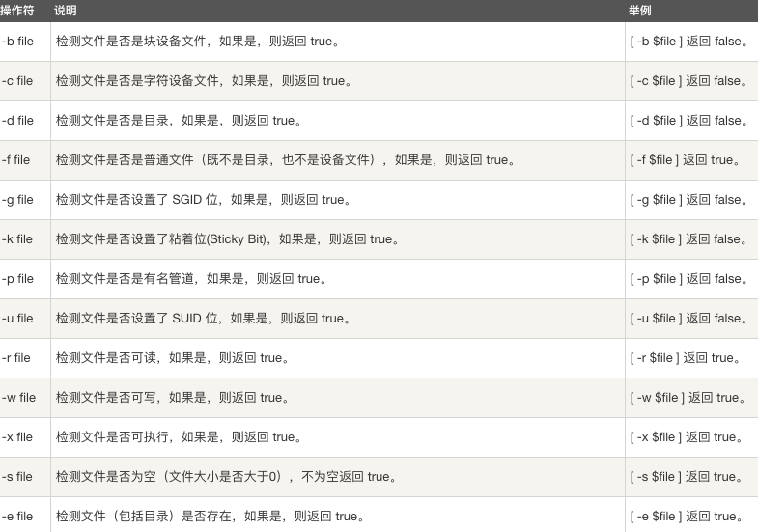Click example '[ -w $file ] 返回 true'
Viewport: 758px width, 532px height.
[x=688, y=398]
